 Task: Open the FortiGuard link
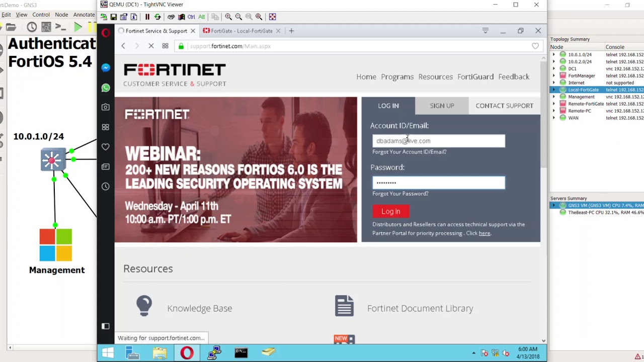[475, 77]
